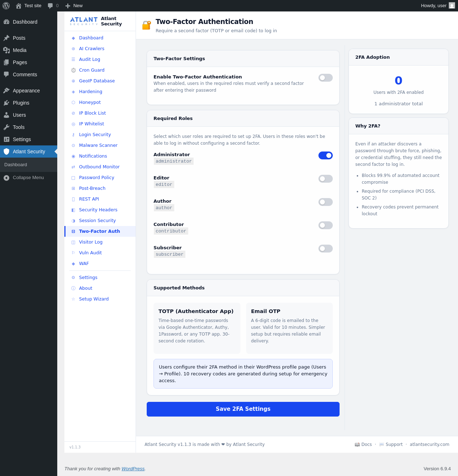Open the Hardening menu item

point(100,92)
